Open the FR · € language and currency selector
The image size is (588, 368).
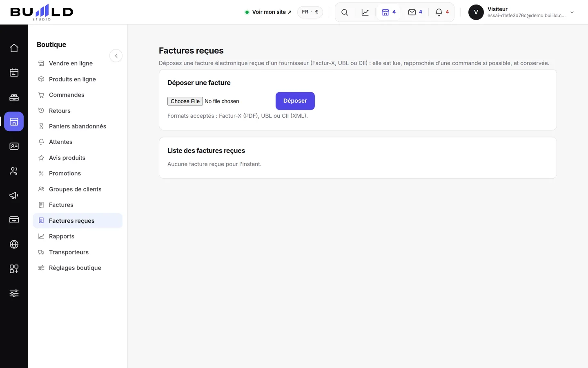310,12
